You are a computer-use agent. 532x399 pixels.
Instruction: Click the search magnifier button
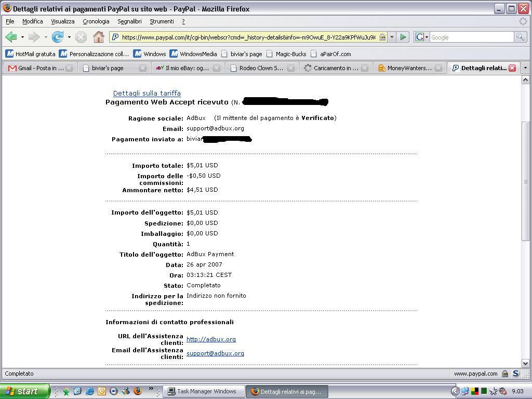tap(520, 37)
